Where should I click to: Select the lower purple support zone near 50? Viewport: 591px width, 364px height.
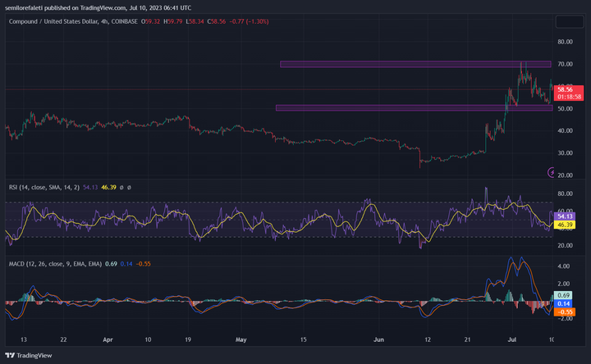pyautogui.click(x=415, y=108)
